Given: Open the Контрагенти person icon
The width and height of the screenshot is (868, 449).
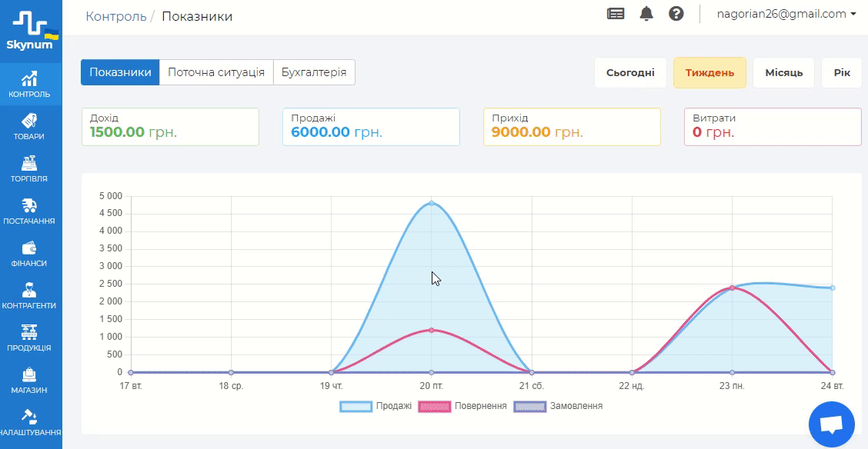Looking at the screenshot, I should [x=30, y=291].
